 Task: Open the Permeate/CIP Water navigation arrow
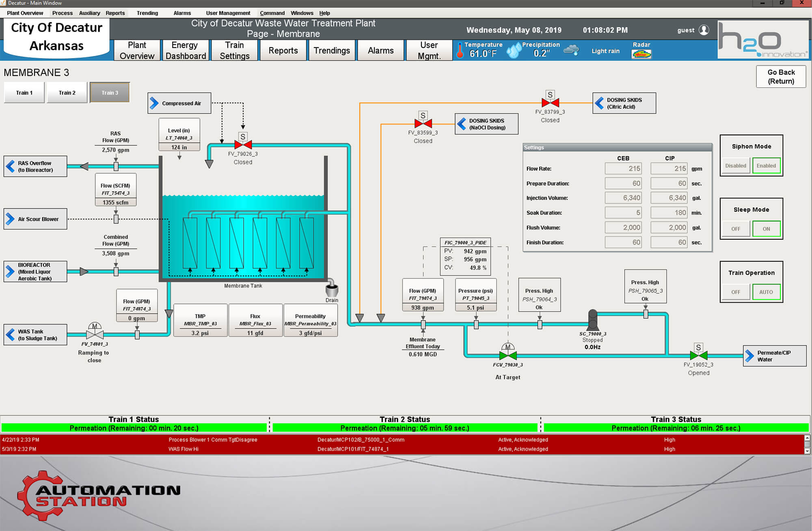[749, 356]
